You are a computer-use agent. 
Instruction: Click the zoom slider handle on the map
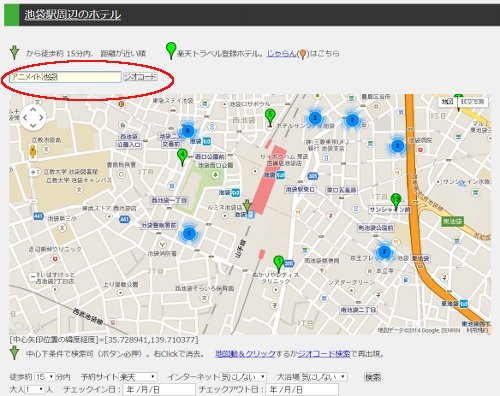tap(33, 202)
